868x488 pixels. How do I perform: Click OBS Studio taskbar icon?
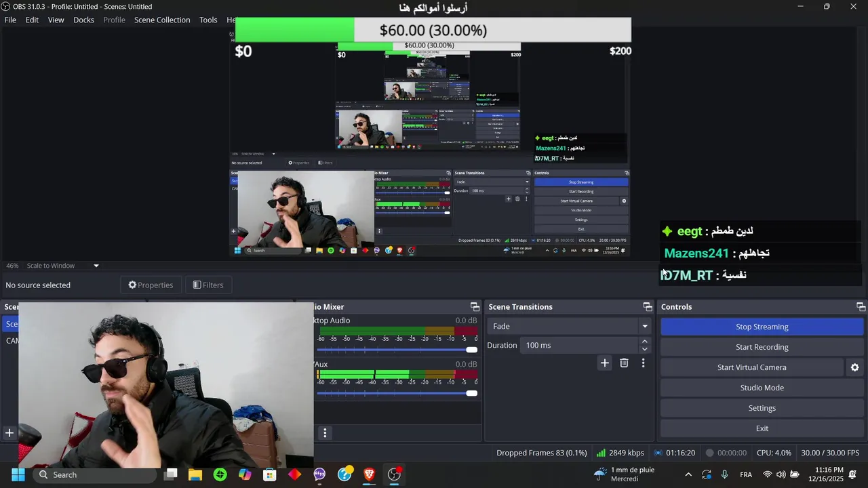click(394, 474)
